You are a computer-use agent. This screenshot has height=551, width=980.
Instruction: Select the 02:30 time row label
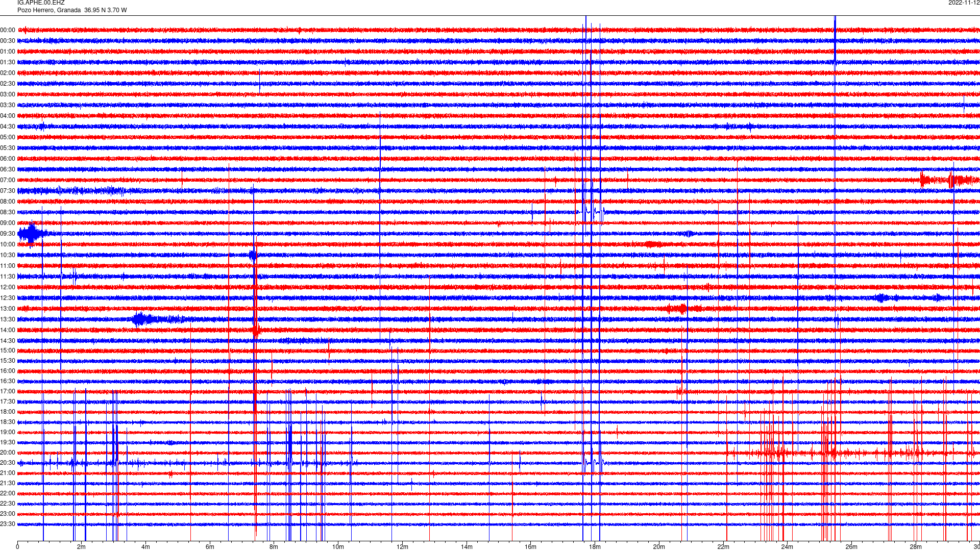click(x=8, y=84)
